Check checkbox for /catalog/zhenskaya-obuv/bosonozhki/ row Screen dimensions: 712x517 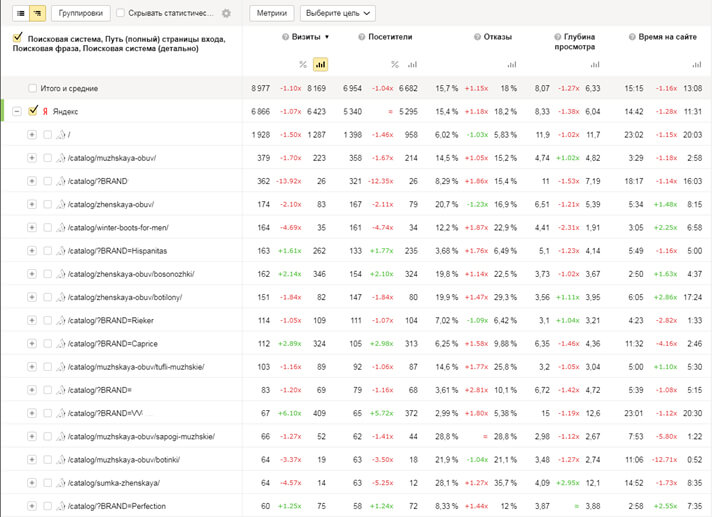pos(47,274)
